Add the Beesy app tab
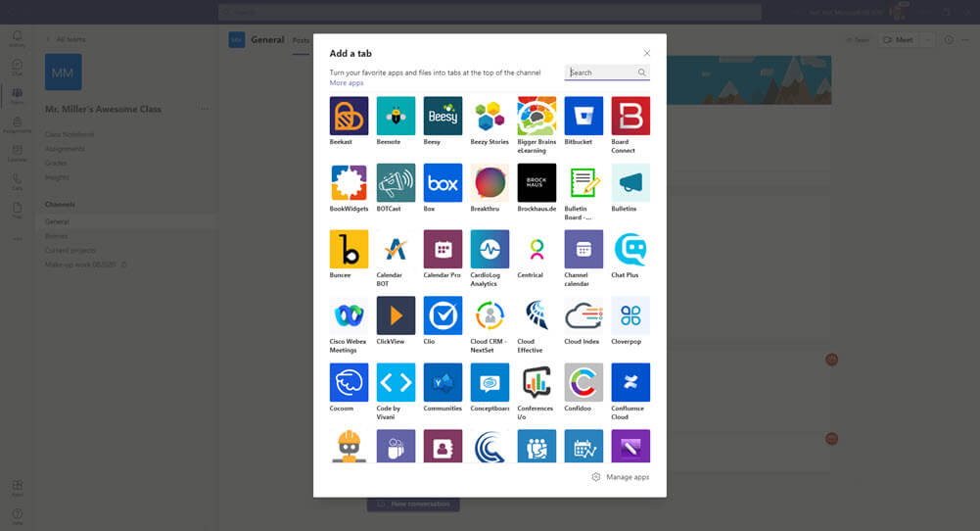Screen dimensions: 980x531 pos(443,116)
